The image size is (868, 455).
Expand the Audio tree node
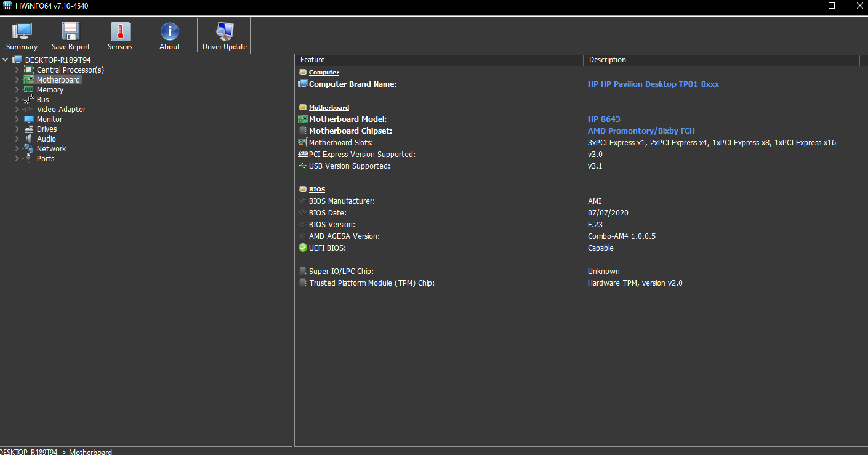click(x=17, y=139)
